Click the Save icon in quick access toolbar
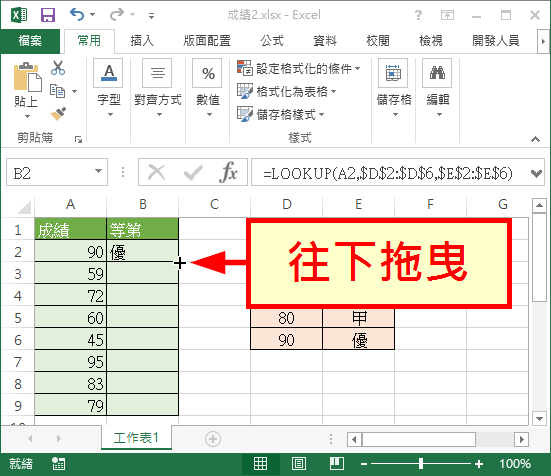 pyautogui.click(x=48, y=15)
